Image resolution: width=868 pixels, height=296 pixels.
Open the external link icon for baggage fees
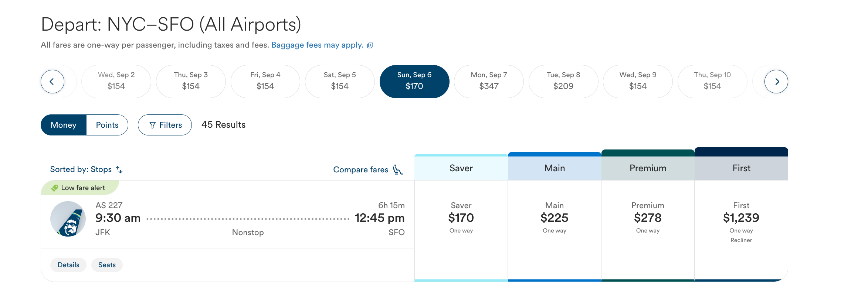coord(370,45)
